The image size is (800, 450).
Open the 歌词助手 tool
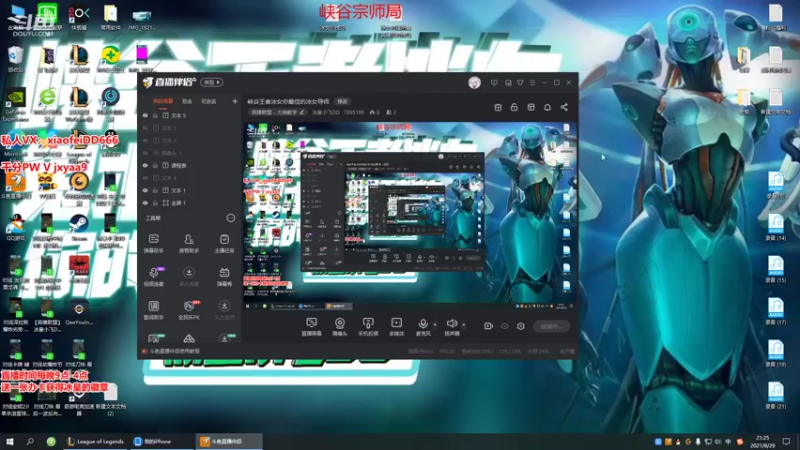[154, 309]
